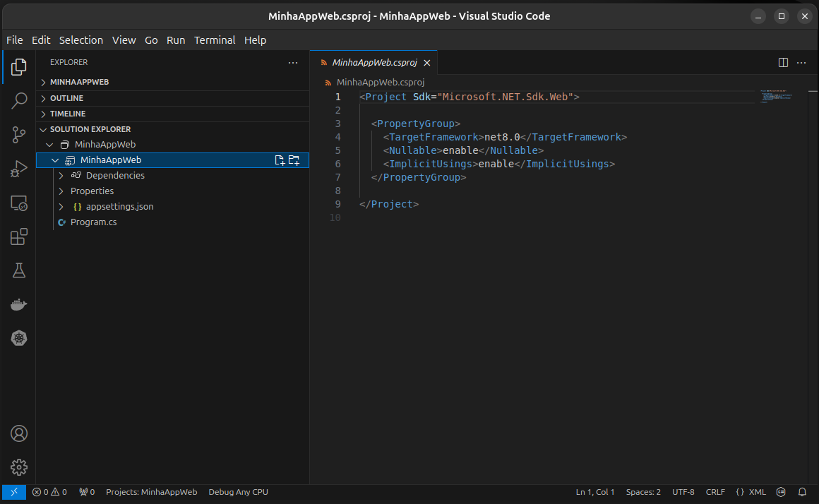Open the Docker view

pyautogui.click(x=19, y=304)
